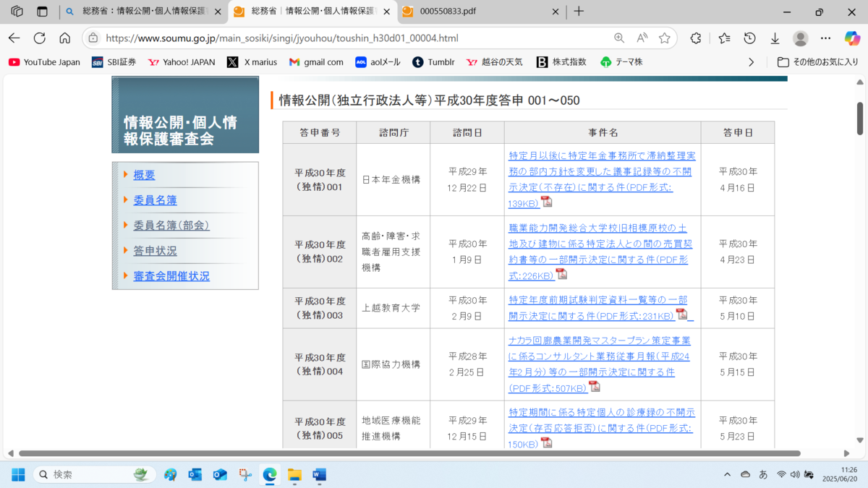Open a new browser tab
Screen dimensions: 868x488
(579, 12)
